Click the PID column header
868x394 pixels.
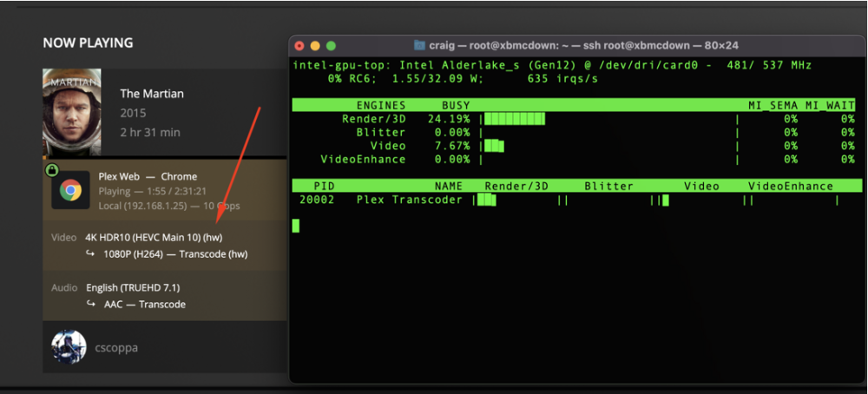(324, 187)
